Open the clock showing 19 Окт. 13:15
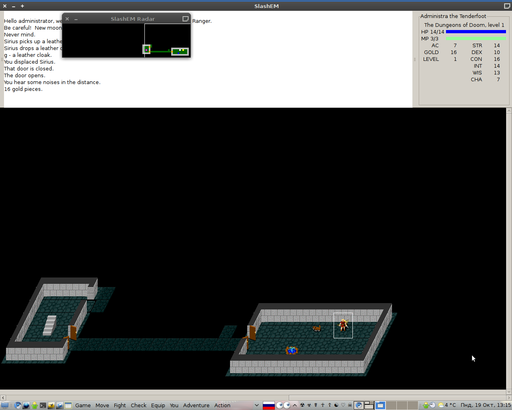The width and height of the screenshot is (512, 410). [x=486, y=405]
